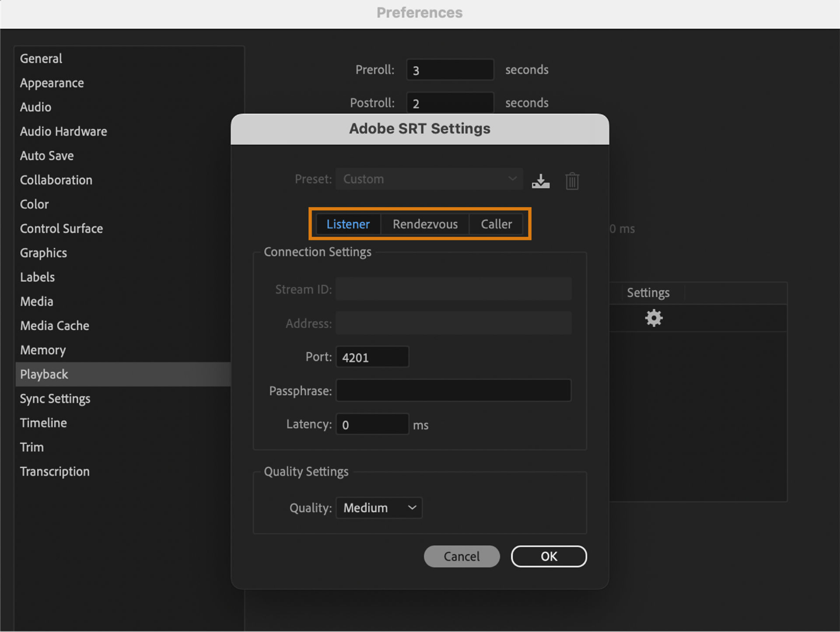Click the Passphrase input field
840x632 pixels.
pos(453,390)
